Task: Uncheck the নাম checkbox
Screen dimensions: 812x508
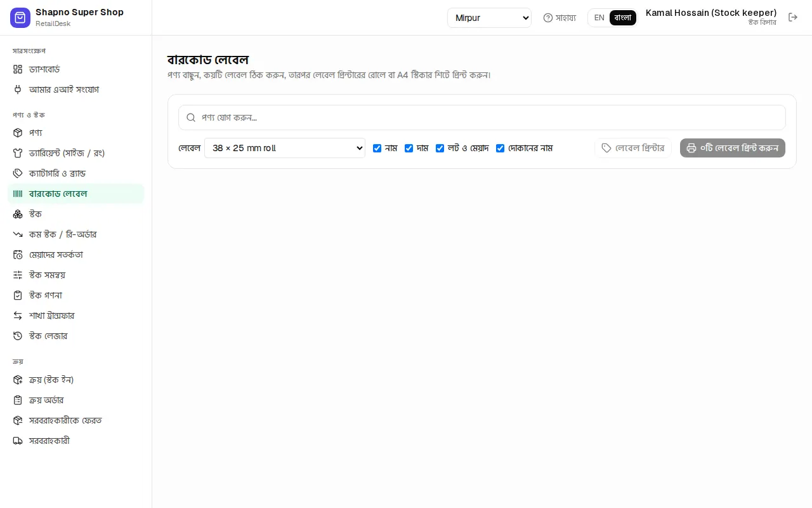Action: [377, 148]
